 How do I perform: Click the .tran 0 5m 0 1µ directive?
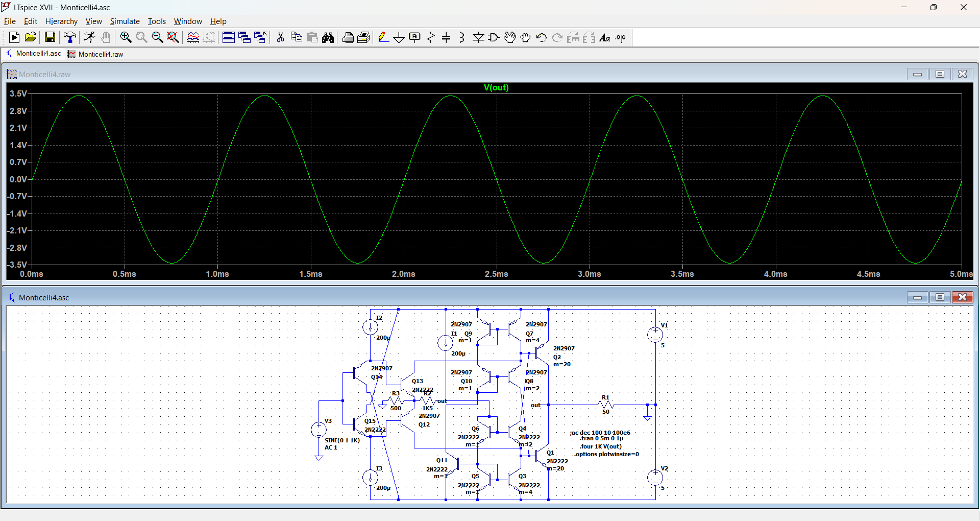(x=601, y=438)
